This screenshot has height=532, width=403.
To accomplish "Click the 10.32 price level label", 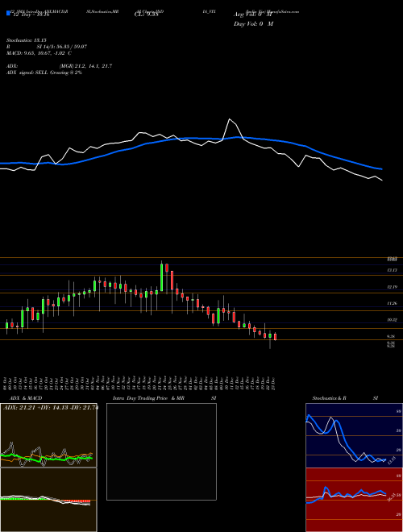I will tap(392, 320).
